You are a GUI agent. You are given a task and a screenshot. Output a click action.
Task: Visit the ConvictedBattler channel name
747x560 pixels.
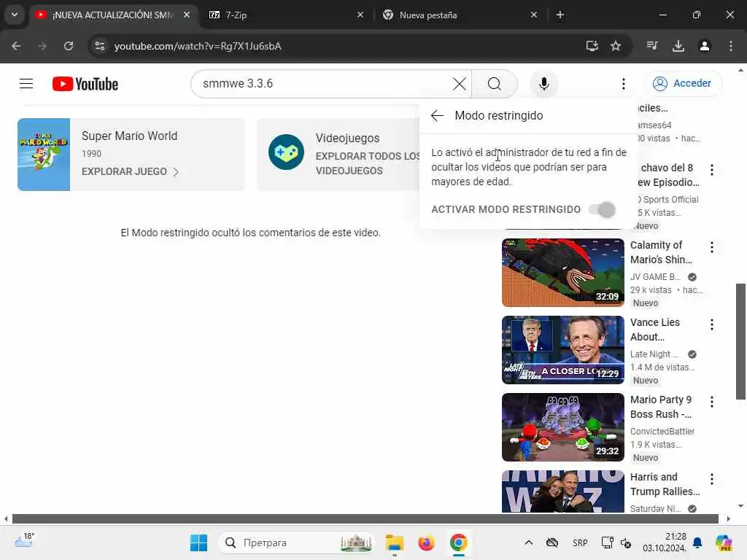662,432
